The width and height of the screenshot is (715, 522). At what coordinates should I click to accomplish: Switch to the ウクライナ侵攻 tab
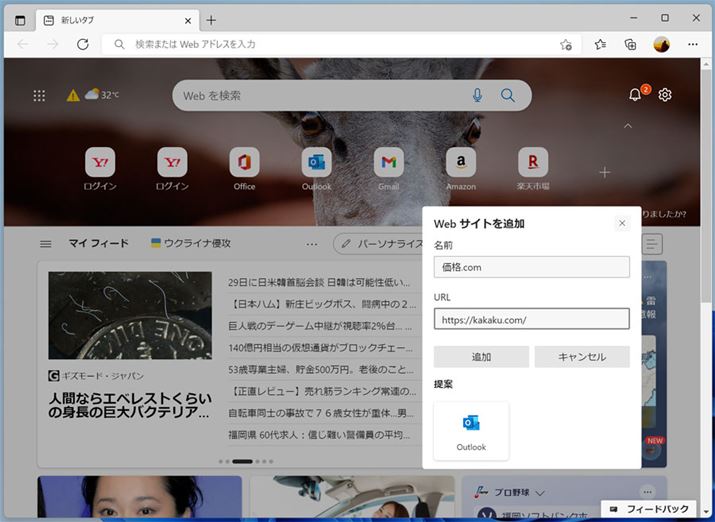(x=191, y=243)
